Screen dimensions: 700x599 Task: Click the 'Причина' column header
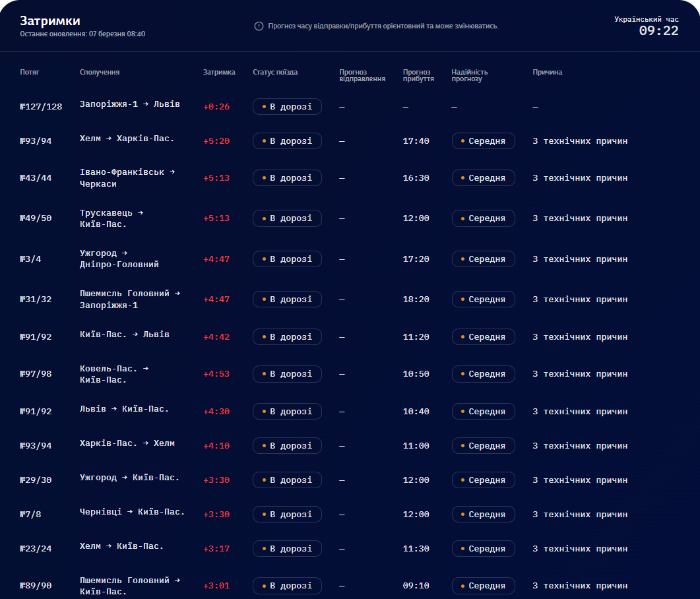(x=547, y=73)
